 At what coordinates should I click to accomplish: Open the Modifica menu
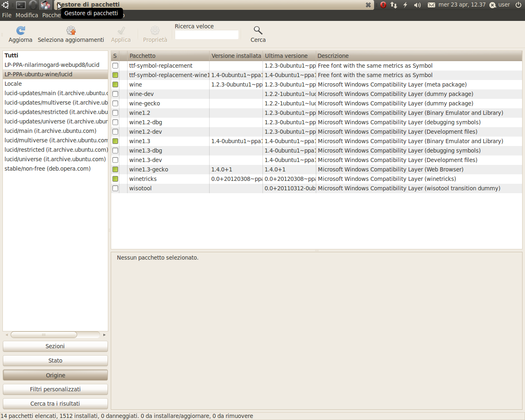pos(27,15)
